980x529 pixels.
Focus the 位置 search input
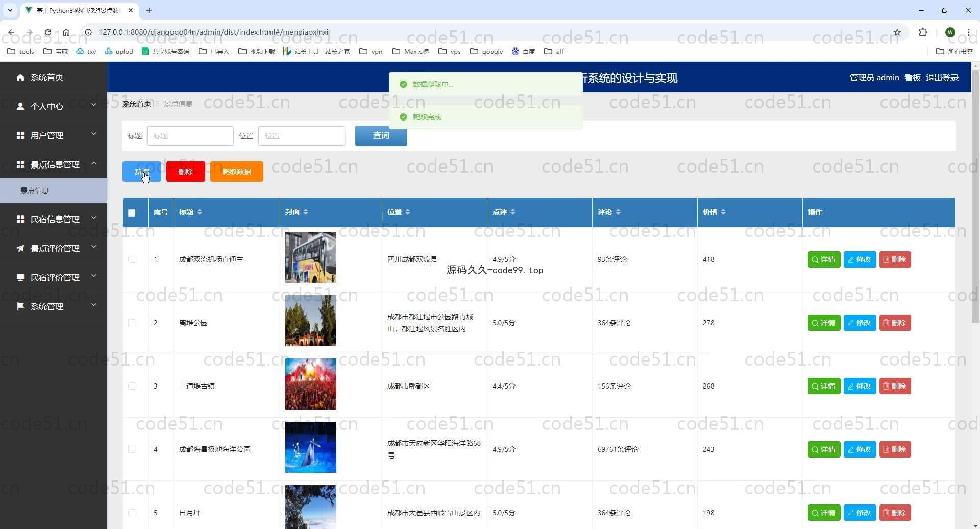(302, 136)
